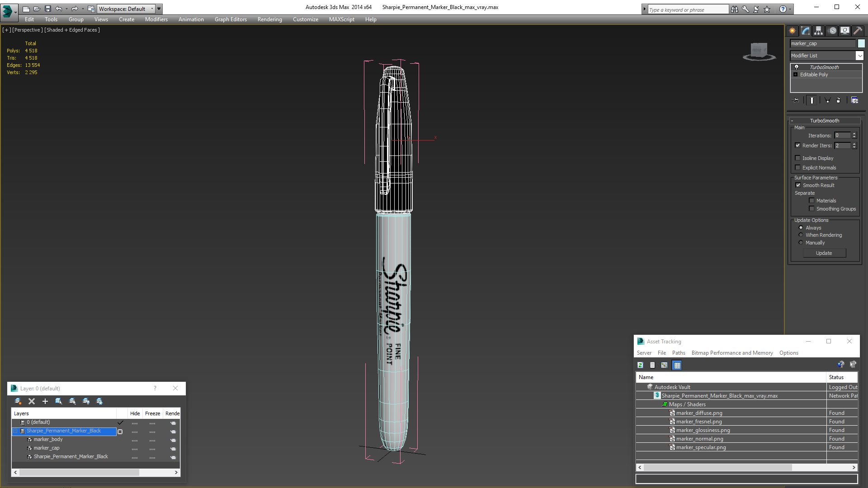The image size is (868, 488).
Task: Open the Create command panel tab
Action: (793, 31)
